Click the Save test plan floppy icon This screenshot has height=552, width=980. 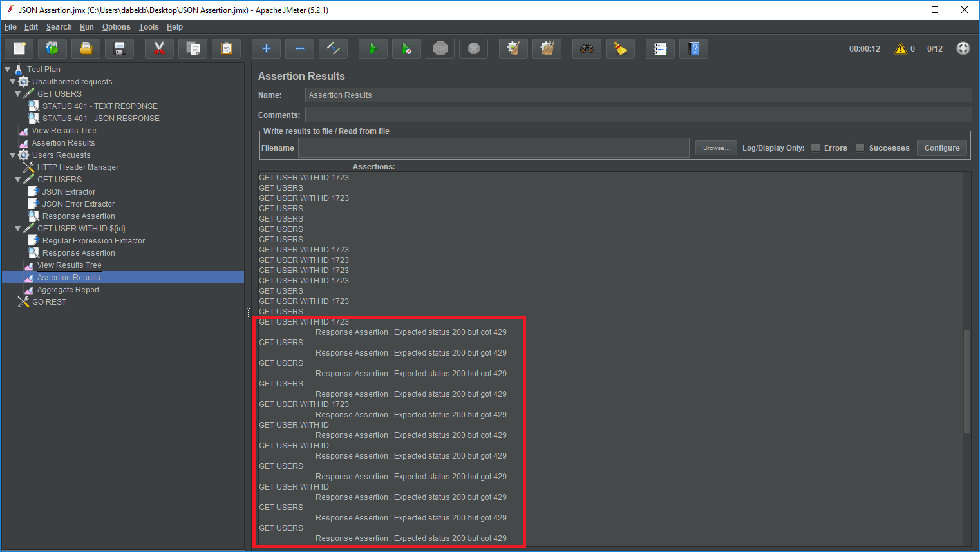point(119,49)
